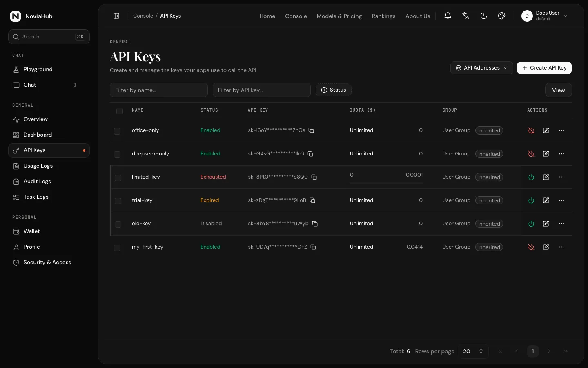The image size is (588, 368).
Task: Open Audit Logs in the sidebar
Action: (49, 182)
